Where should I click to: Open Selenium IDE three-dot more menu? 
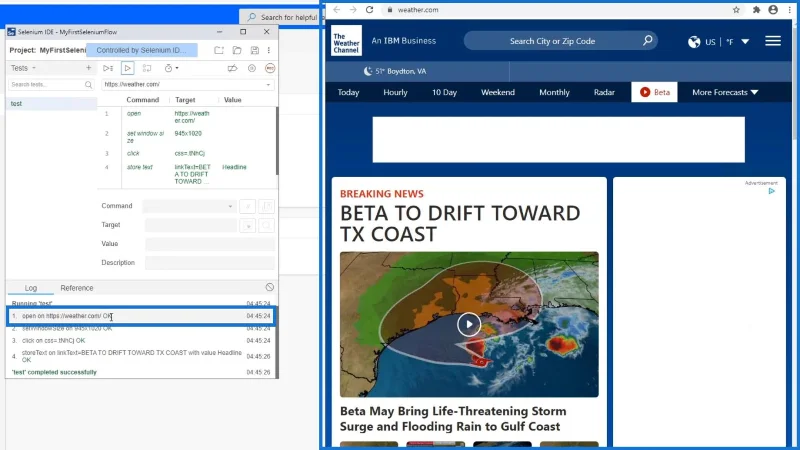pyautogui.click(x=269, y=50)
